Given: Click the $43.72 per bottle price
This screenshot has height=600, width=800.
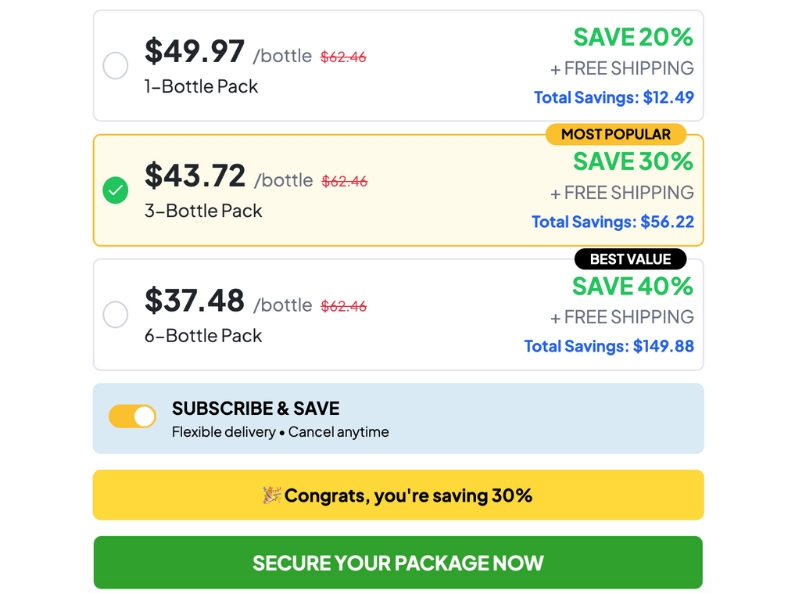Looking at the screenshot, I should pos(195,176).
